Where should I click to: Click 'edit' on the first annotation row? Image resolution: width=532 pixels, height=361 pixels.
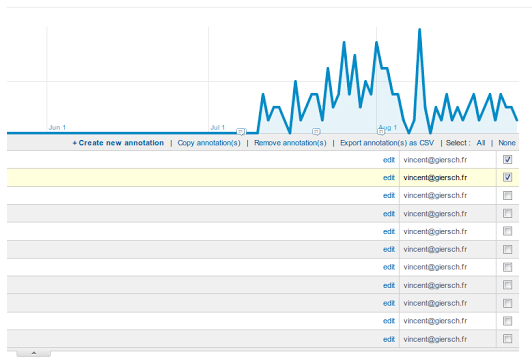tap(389, 160)
